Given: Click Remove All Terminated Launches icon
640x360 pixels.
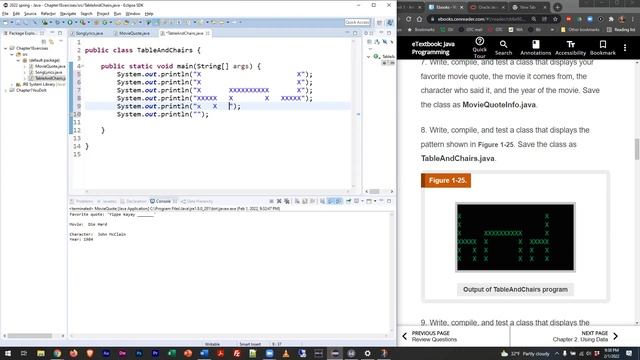Looking at the screenshot, I should coord(287,201).
